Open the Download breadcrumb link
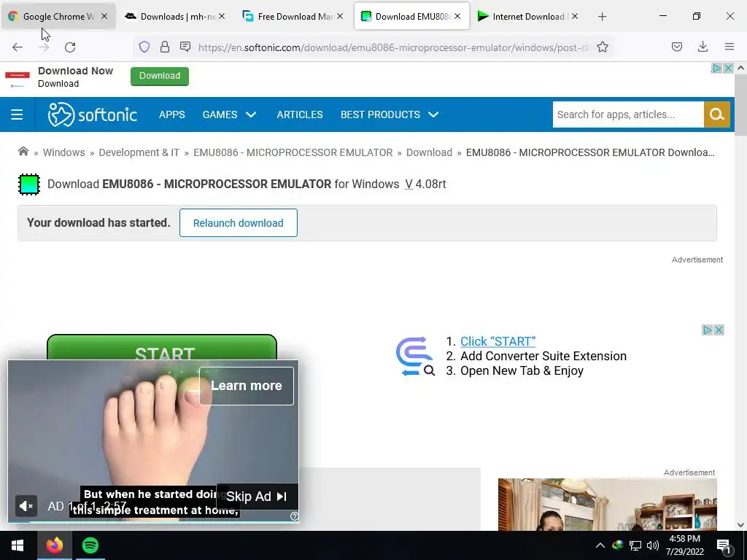 click(429, 152)
